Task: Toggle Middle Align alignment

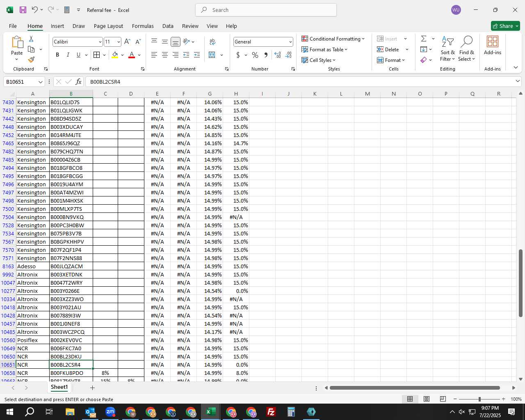Action: click(165, 42)
